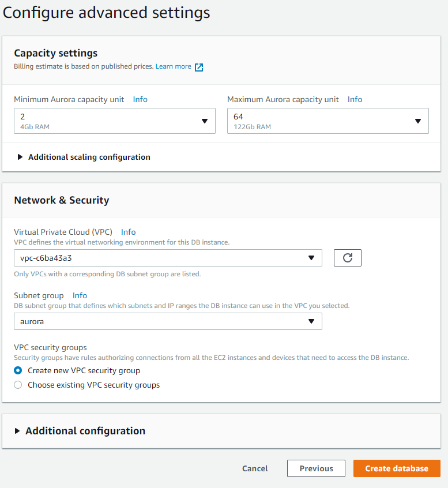
Task: Open the external link icon beside Learn more
Action: [199, 67]
